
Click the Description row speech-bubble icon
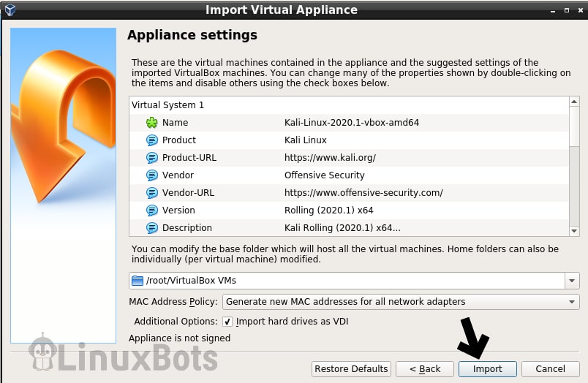pyautogui.click(x=152, y=228)
